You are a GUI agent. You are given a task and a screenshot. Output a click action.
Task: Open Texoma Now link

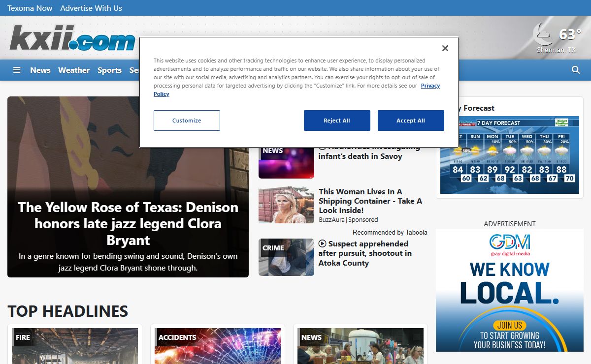point(30,8)
